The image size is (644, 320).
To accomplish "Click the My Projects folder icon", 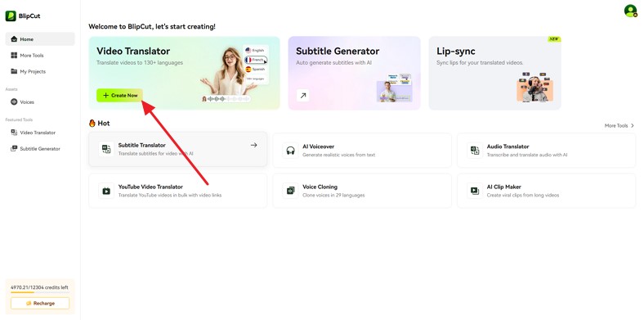I will pos(14,71).
